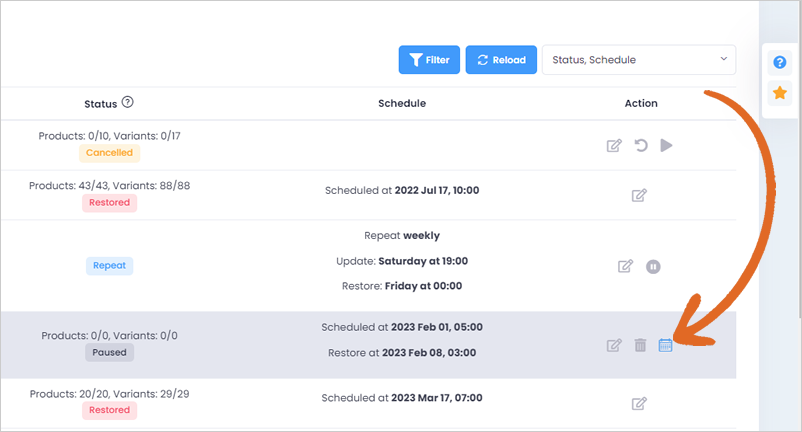The width and height of the screenshot is (802, 432).
Task: Open the Filter options
Action: (x=429, y=60)
